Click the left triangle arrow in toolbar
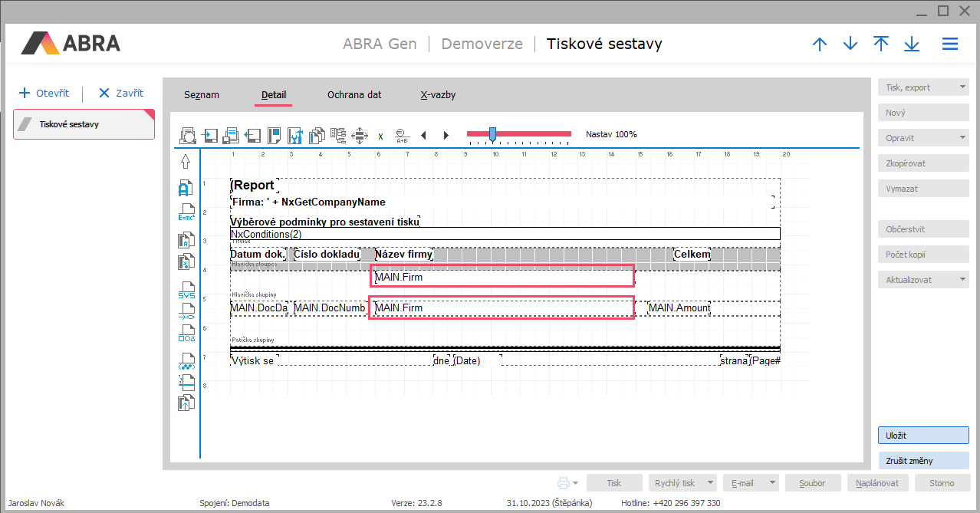Viewport: 980px width, 513px height. 423,136
